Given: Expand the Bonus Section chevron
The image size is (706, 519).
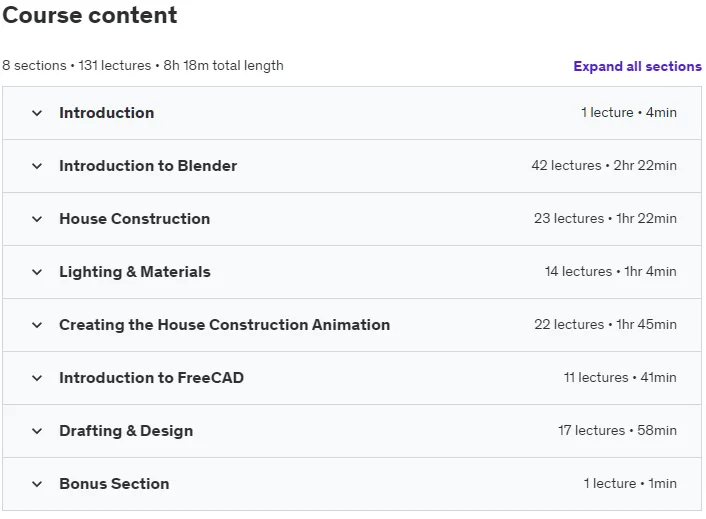Looking at the screenshot, I should click(x=37, y=484).
